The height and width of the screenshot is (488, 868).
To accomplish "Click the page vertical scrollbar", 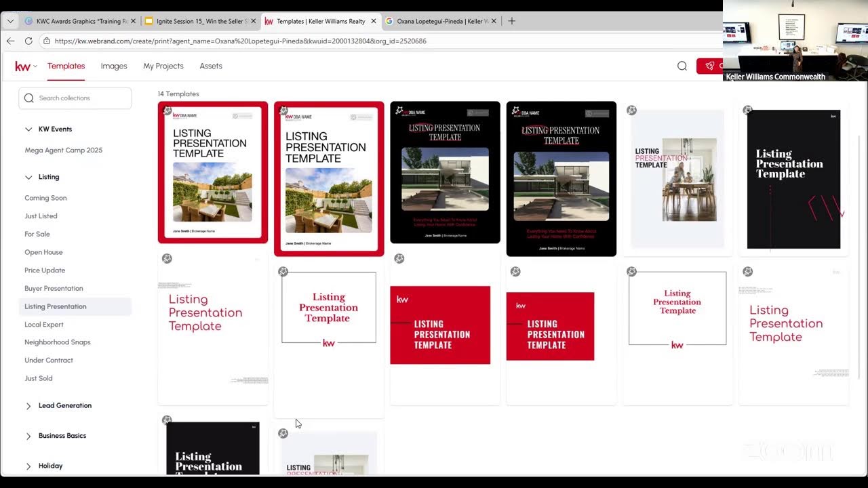I will coord(860,258).
